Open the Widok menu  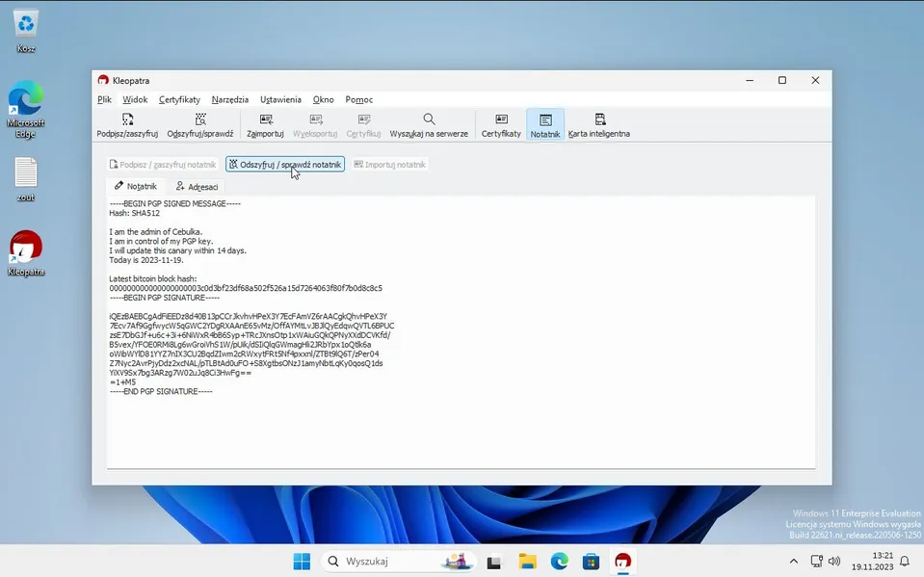click(x=135, y=99)
